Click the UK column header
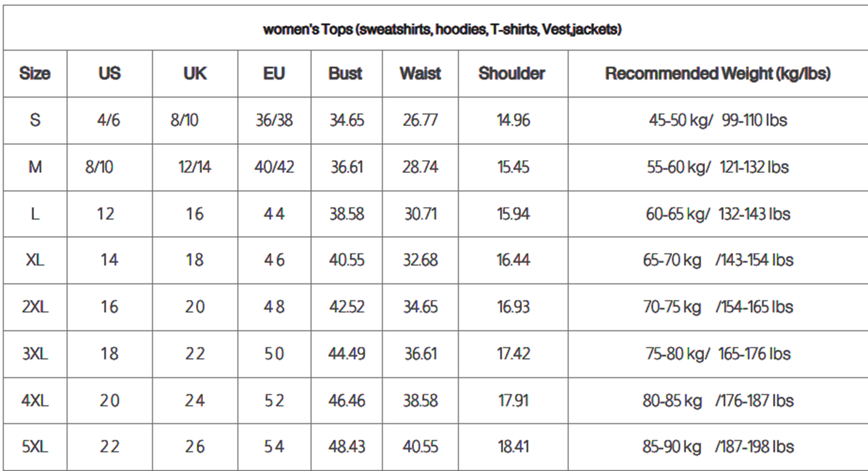 [195, 73]
